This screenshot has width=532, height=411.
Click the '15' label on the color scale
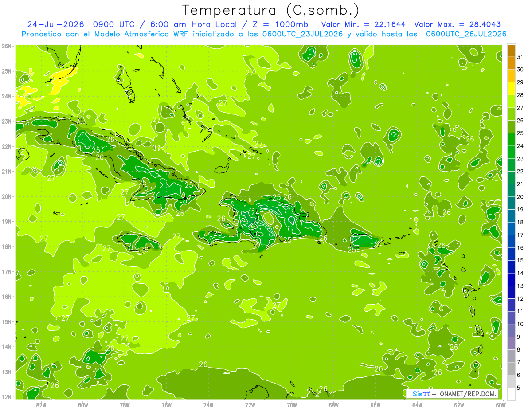pos(520,260)
